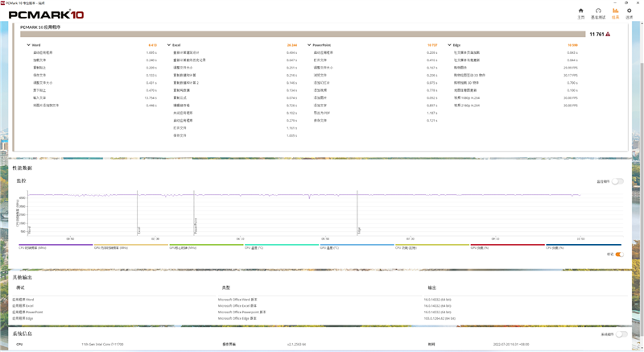Click the Word score 6 413
The width and height of the screenshot is (644, 352).
tap(152, 45)
